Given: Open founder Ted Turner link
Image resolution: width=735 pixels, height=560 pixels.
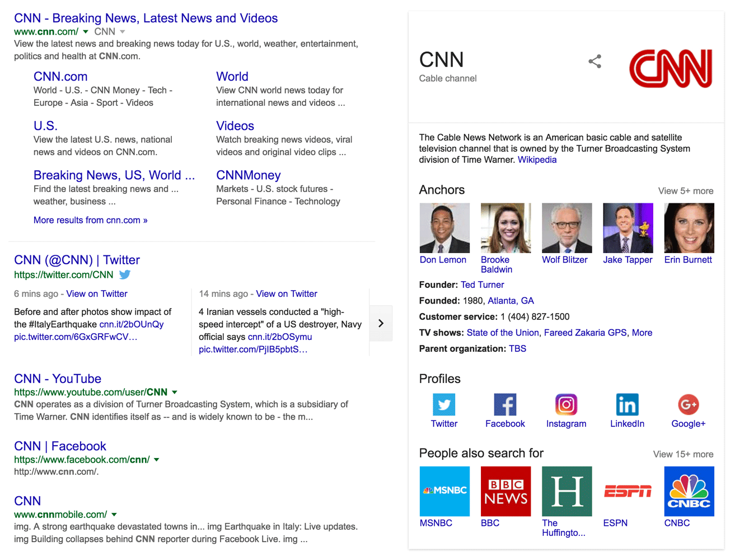Looking at the screenshot, I should (x=483, y=285).
